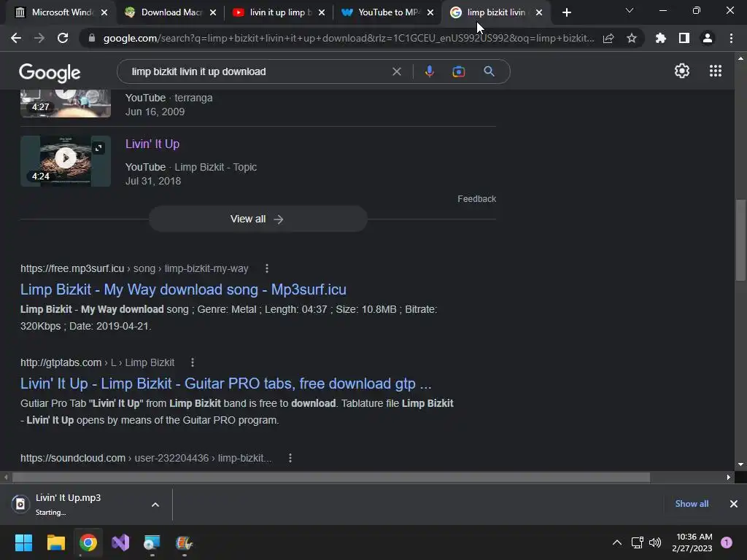This screenshot has width=747, height=560.
Task: Open Windows Start menu
Action: click(x=23, y=542)
